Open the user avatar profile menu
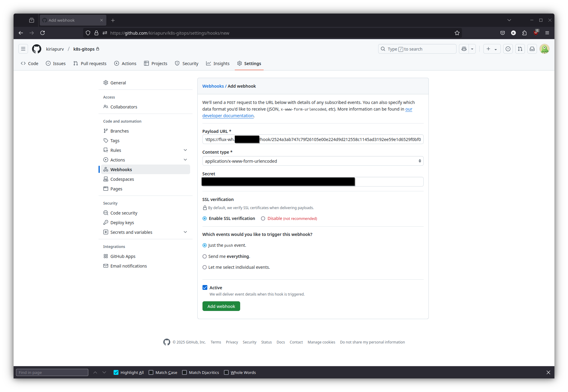Viewport: 568px width, 392px height. point(544,49)
